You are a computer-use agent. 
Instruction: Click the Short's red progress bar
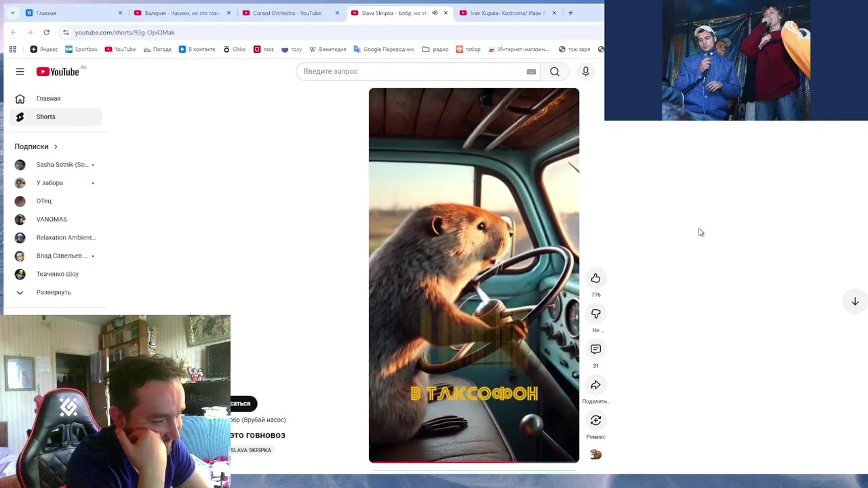coord(474,462)
